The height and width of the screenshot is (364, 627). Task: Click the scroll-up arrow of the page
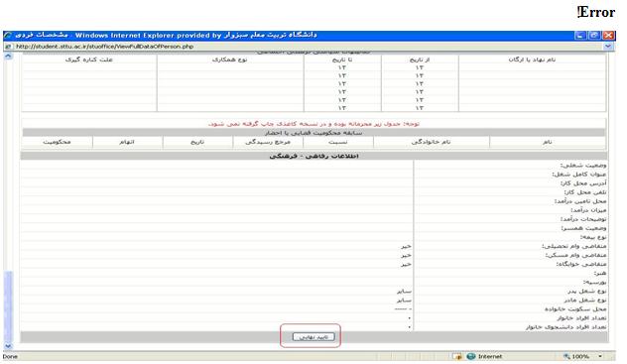pyautogui.click(x=8, y=57)
